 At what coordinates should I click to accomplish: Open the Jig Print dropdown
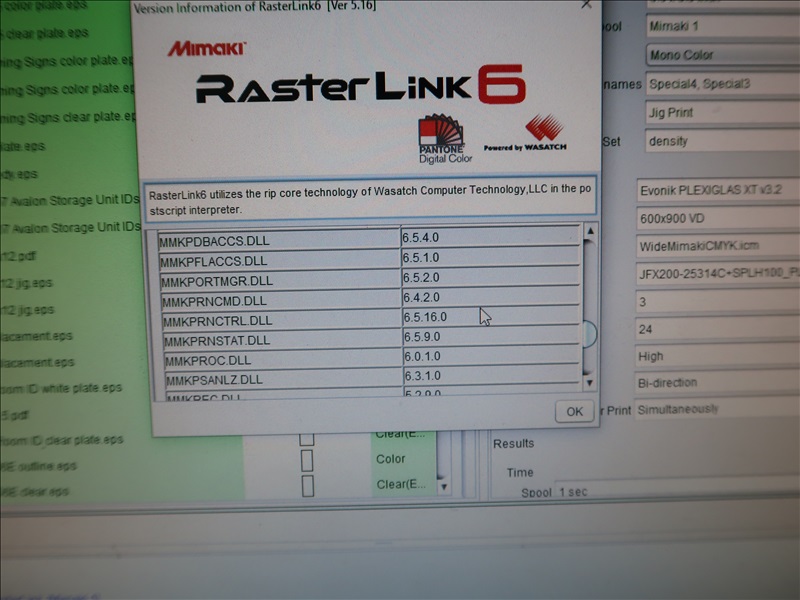(720, 113)
